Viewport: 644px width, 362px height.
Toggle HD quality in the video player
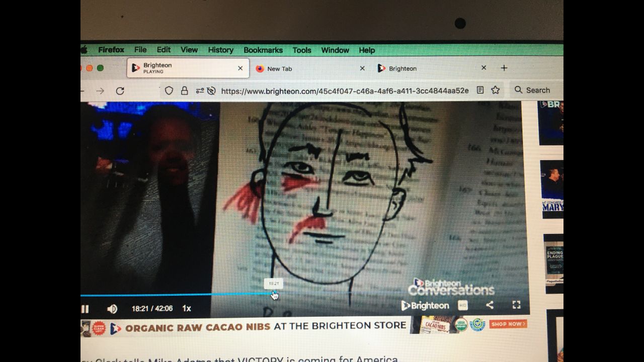[462, 305]
